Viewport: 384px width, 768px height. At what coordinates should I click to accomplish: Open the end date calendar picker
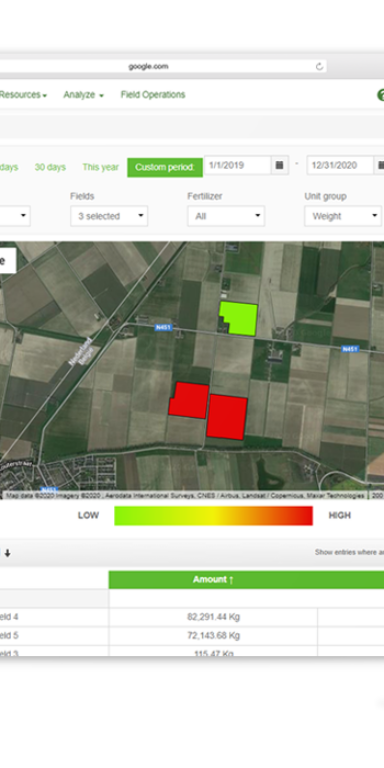coord(380,166)
